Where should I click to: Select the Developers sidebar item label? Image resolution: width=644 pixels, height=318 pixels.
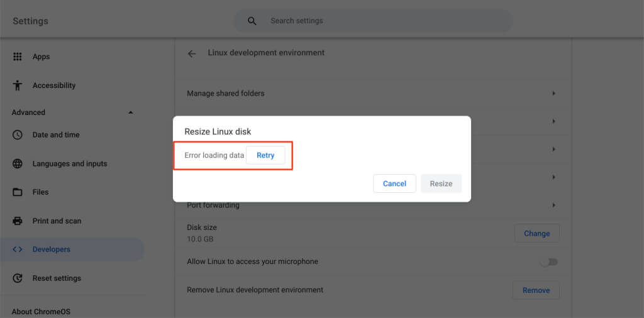[x=52, y=249]
